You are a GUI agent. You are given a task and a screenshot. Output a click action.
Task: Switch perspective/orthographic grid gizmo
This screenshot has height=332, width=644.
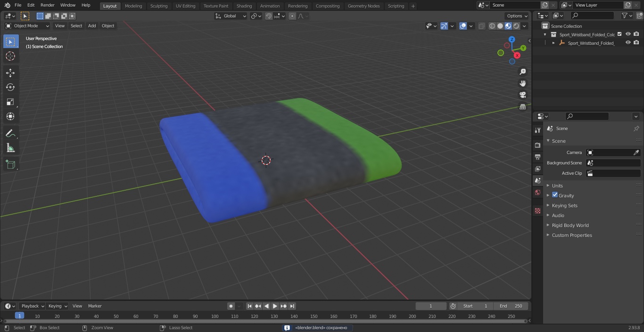522,107
